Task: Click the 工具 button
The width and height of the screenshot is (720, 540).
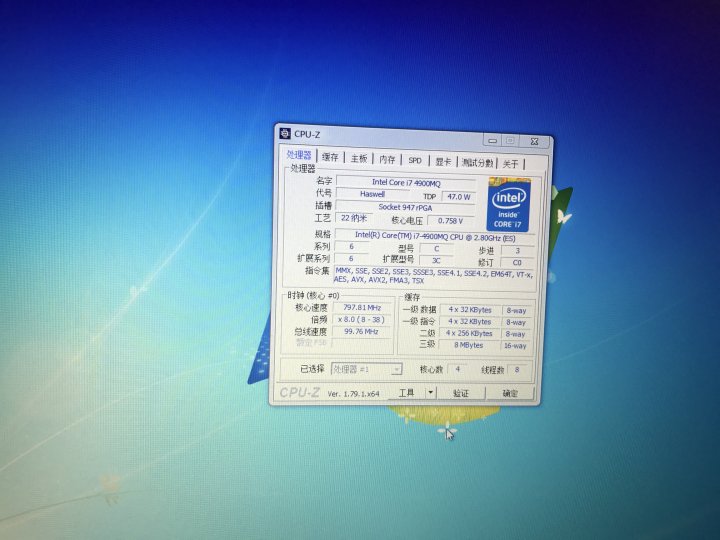Action: click(406, 393)
